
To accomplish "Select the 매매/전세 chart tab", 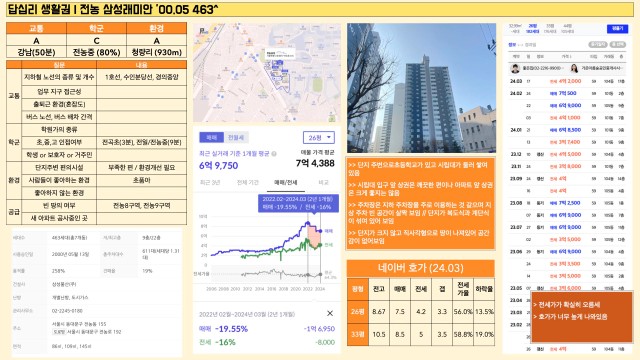I will click(286, 182).
